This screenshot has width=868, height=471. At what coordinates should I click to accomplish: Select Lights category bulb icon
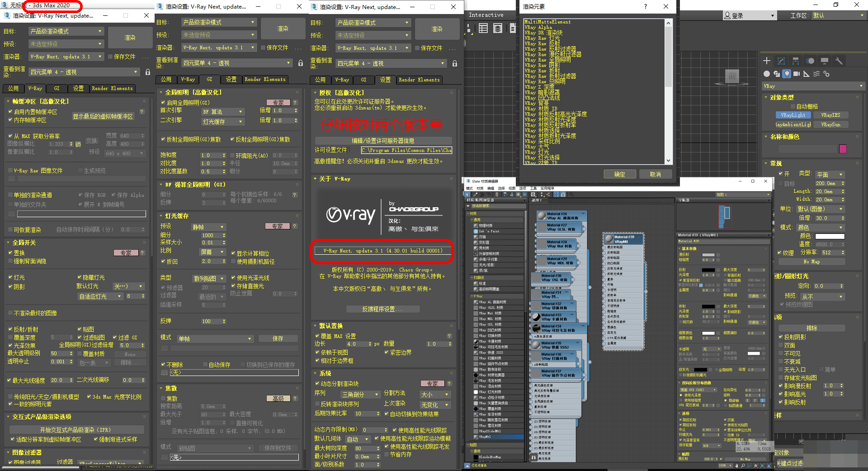tap(787, 74)
